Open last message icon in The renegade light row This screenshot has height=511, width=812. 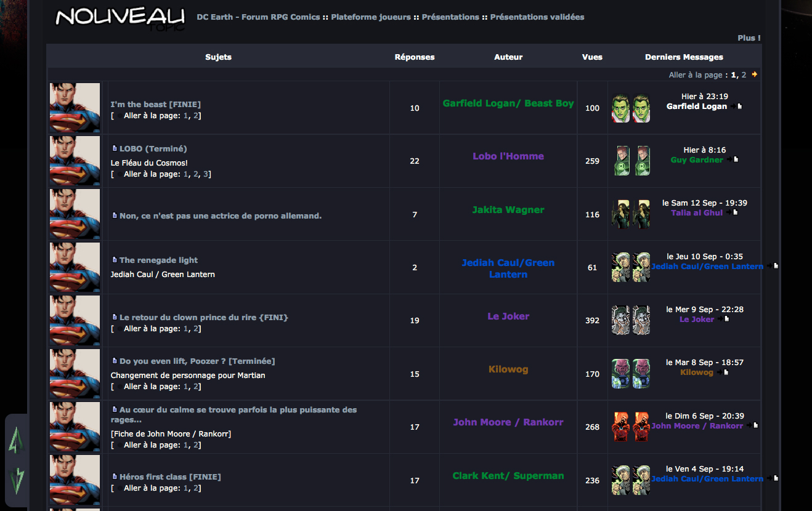[x=776, y=266]
